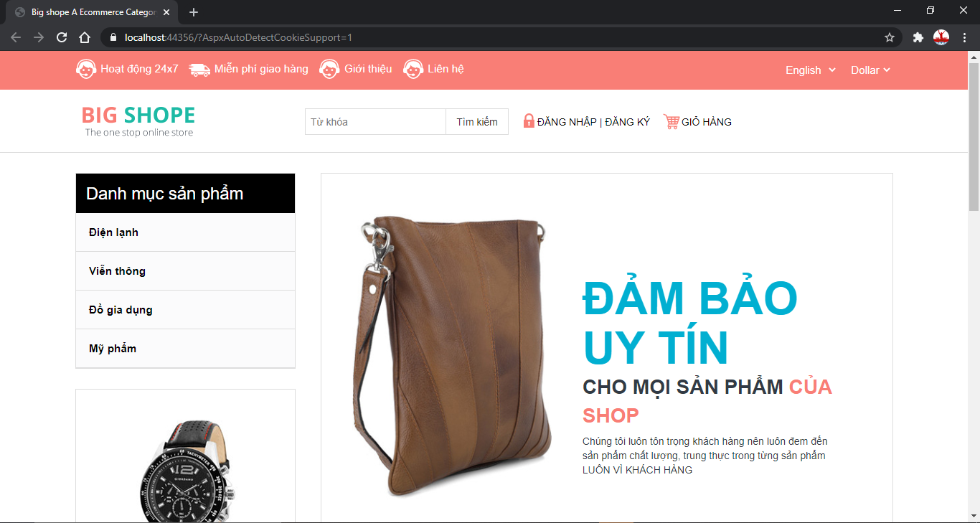This screenshot has height=523, width=980.
Task: Open the Chrome profile avatar
Action: coord(941,37)
